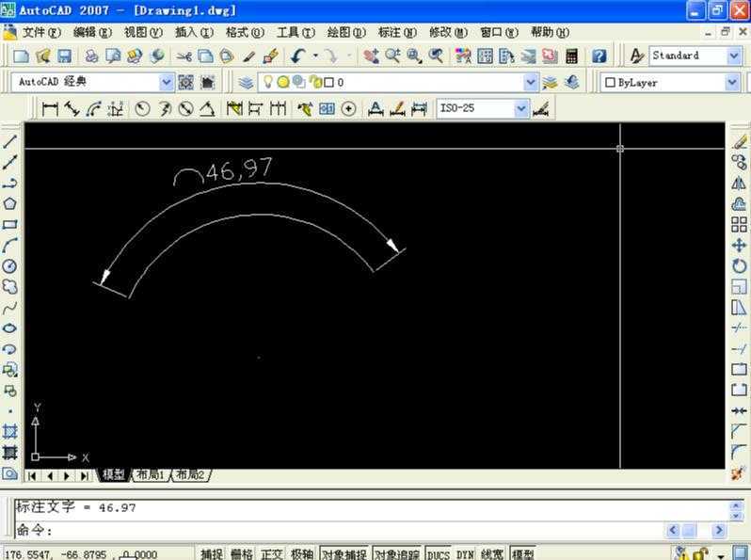Click the Save icon
This screenshot has width=751, height=560.
click(64, 56)
